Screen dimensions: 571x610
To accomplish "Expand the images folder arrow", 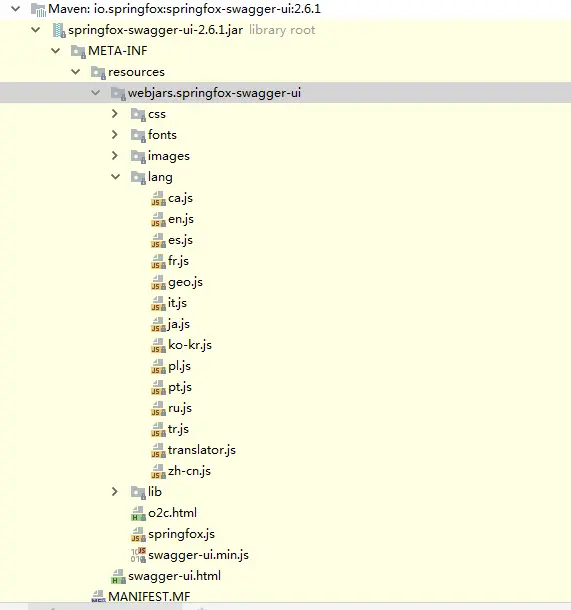I will tap(115, 156).
